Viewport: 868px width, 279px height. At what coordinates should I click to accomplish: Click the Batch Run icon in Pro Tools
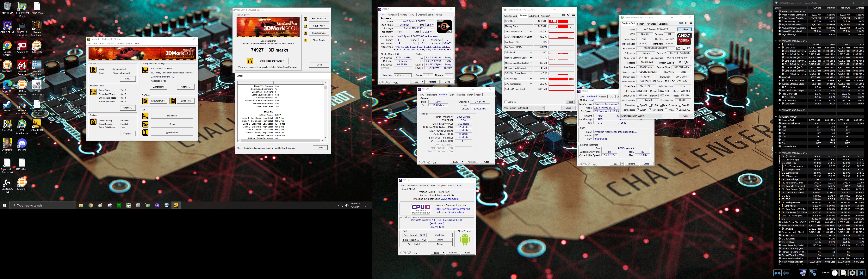pos(172,101)
